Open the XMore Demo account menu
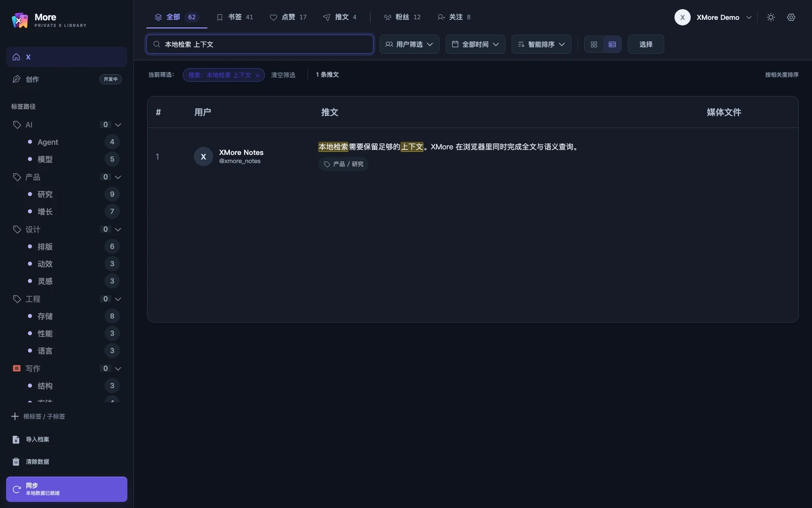Viewport: 812px width, 508px height. click(x=713, y=17)
